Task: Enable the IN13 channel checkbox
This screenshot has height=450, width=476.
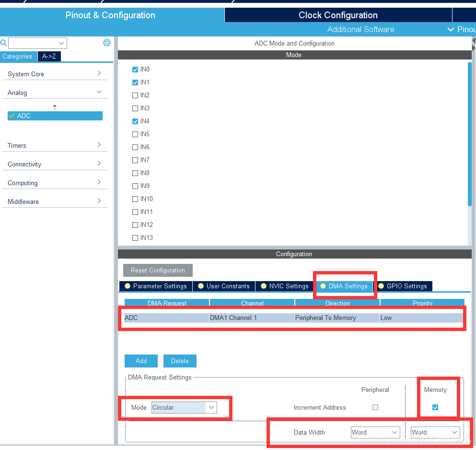Action: click(135, 238)
